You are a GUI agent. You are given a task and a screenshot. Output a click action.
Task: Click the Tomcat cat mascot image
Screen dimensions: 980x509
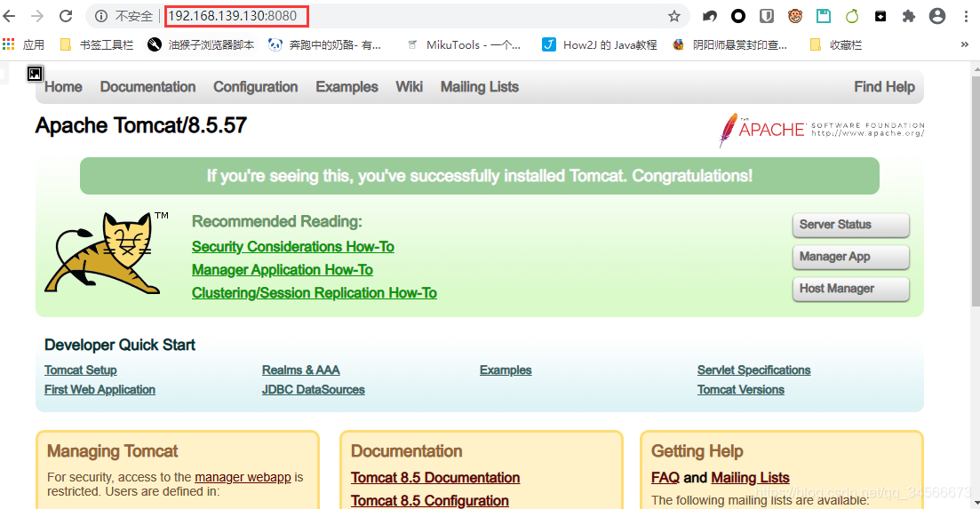click(107, 253)
